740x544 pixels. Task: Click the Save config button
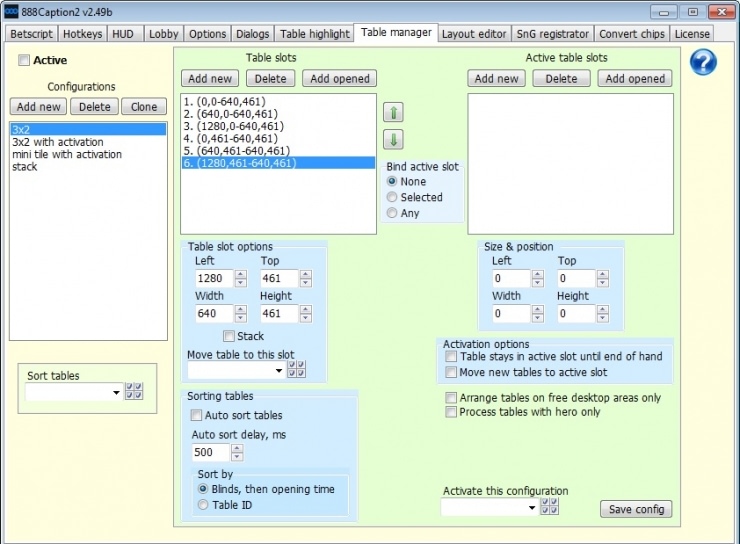point(636,509)
